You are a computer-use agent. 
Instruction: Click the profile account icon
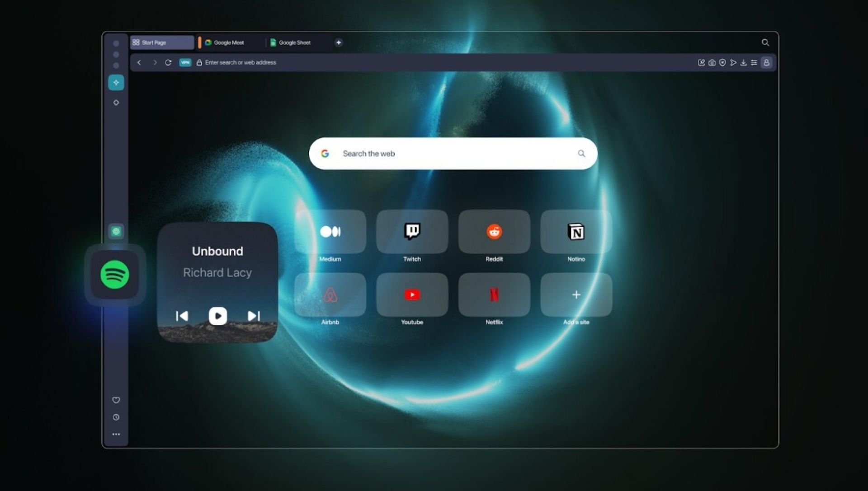[x=766, y=63]
